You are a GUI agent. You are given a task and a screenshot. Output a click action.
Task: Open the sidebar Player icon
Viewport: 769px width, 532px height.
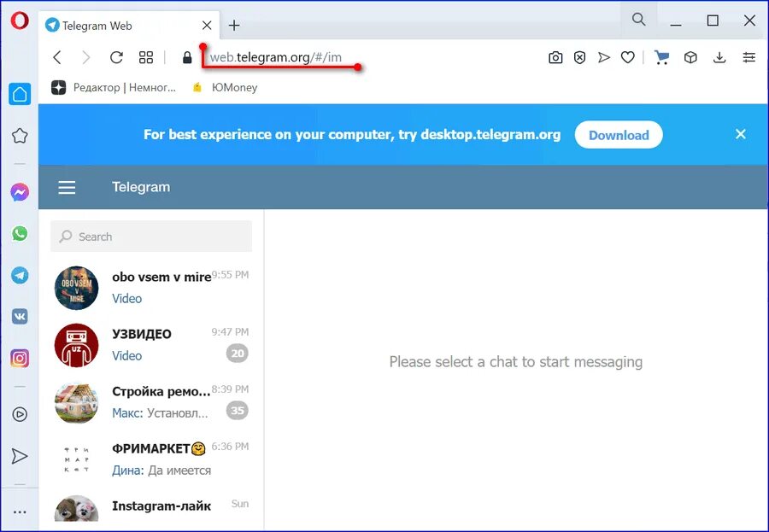pos(20,414)
